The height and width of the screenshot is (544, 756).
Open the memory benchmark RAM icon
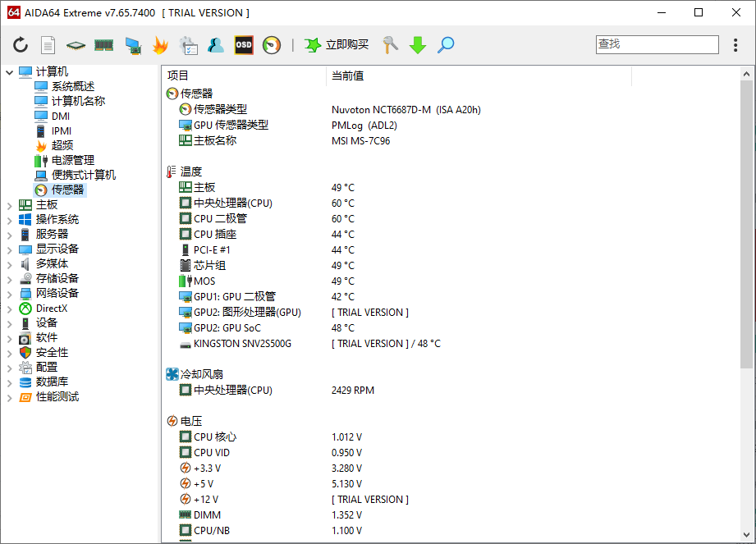[103, 45]
